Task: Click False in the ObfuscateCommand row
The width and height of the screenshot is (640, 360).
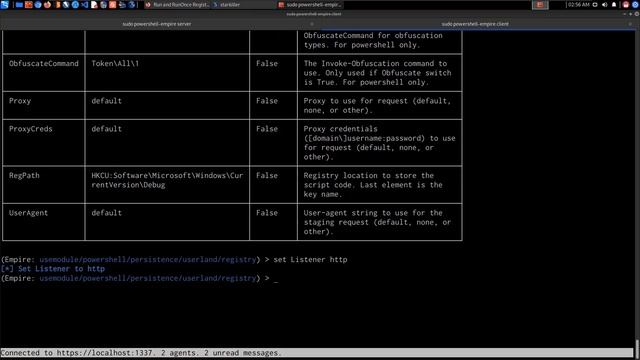Action: pos(267,64)
